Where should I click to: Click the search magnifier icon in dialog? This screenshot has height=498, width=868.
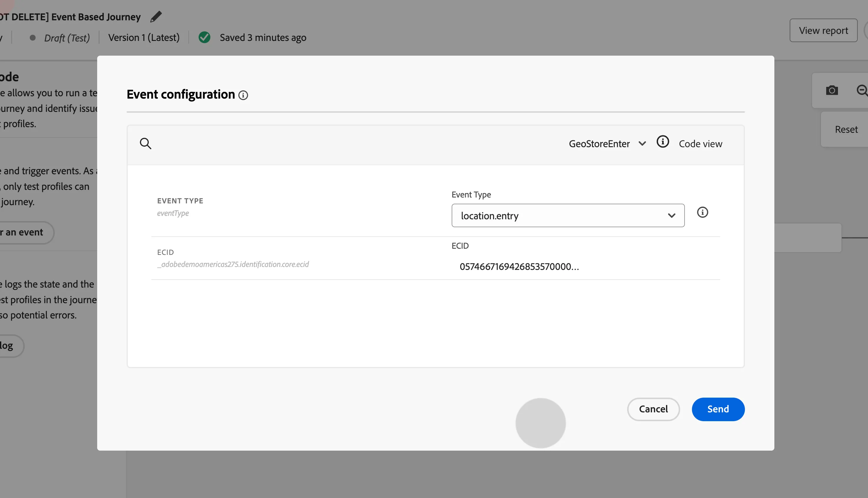coord(145,144)
